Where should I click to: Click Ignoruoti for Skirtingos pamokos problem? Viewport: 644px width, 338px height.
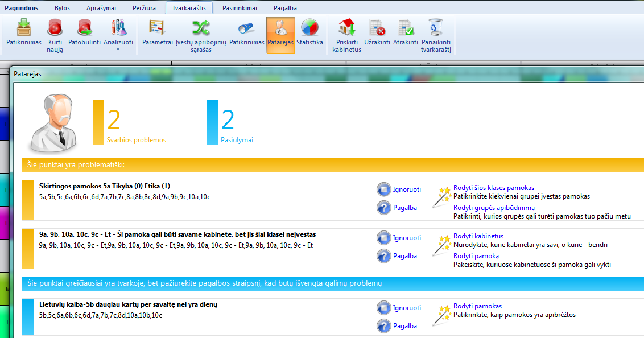point(407,189)
